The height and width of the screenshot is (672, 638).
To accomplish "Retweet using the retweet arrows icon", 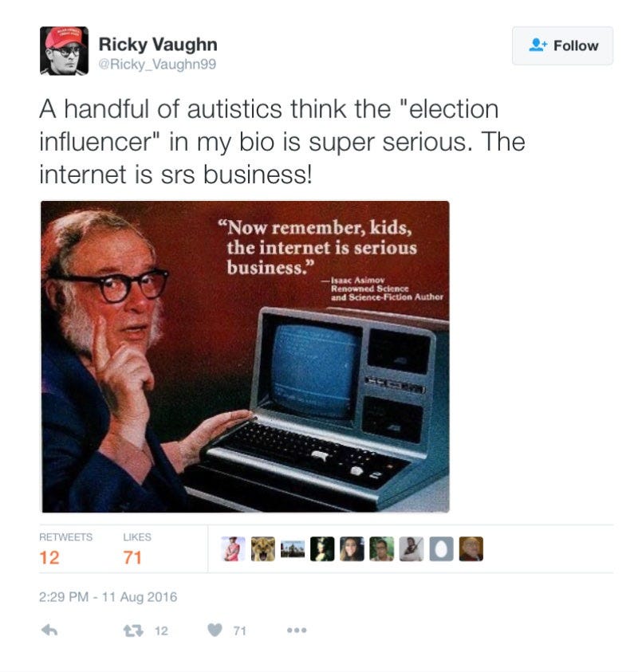I will (x=133, y=631).
